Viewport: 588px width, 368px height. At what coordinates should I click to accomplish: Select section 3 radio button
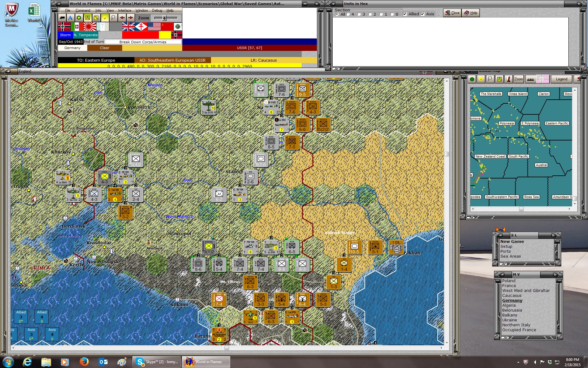(359, 14)
